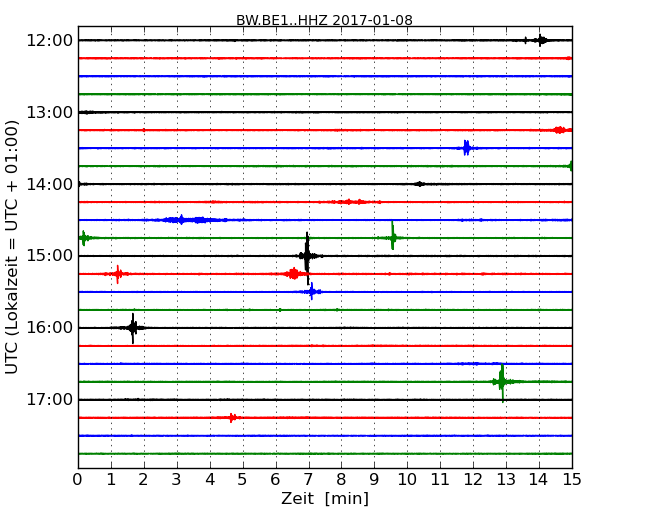Click the 14:00 time label
This screenshot has height=520, width=650.
[x=49, y=184]
